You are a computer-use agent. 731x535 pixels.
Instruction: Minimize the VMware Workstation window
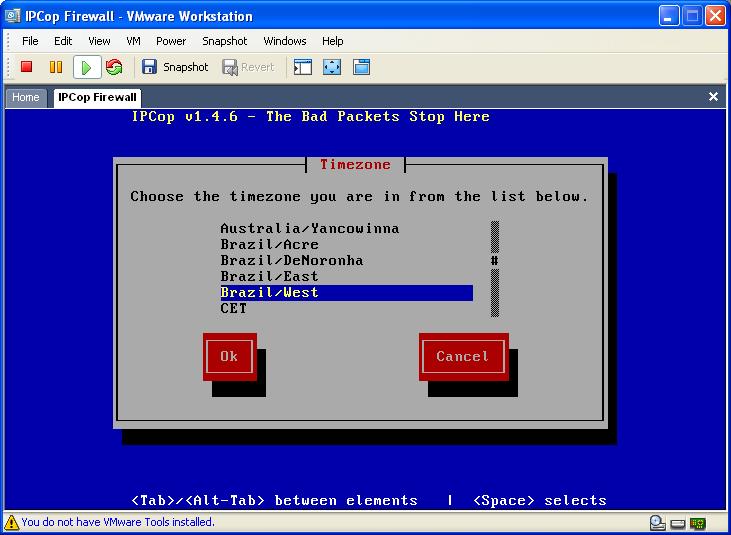tap(669, 16)
